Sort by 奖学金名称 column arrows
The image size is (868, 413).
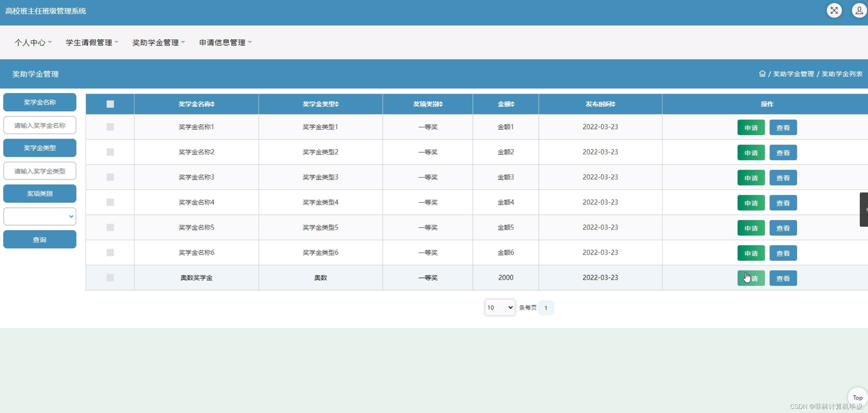point(213,104)
